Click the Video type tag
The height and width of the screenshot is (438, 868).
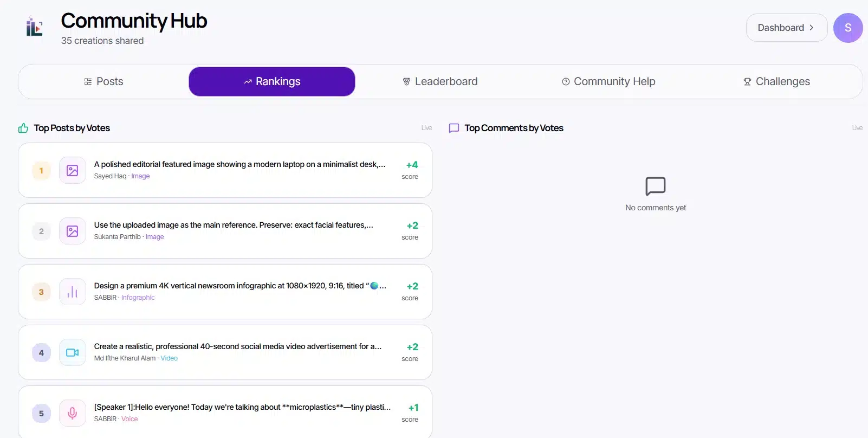169,358
